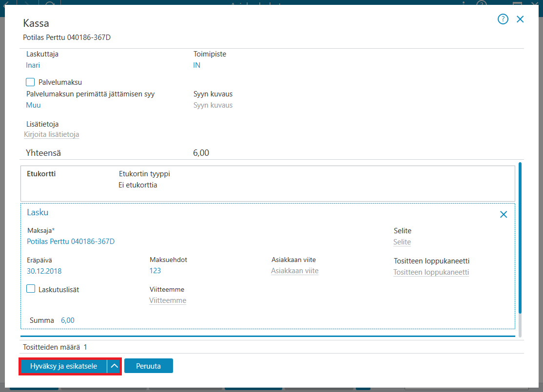Image resolution: width=543 pixels, height=392 pixels.
Task: Remove the Lasku section with X icon
Action: (504, 215)
